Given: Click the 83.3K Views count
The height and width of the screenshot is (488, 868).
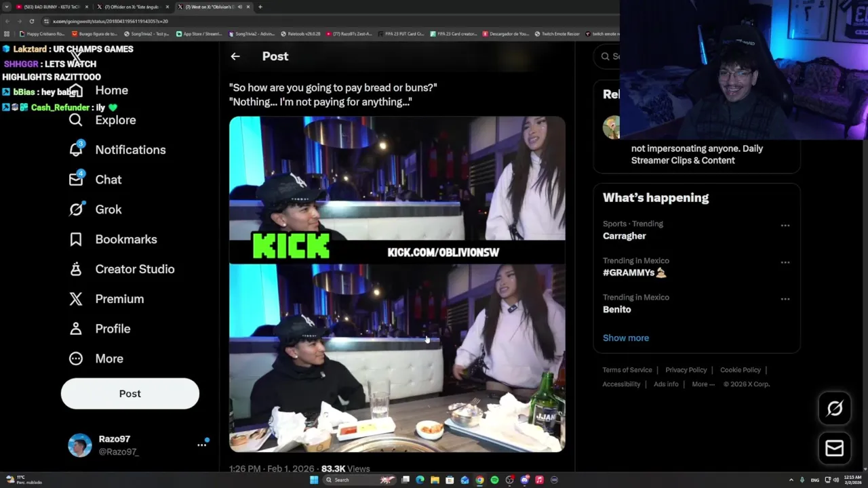Looking at the screenshot, I should pos(345,468).
